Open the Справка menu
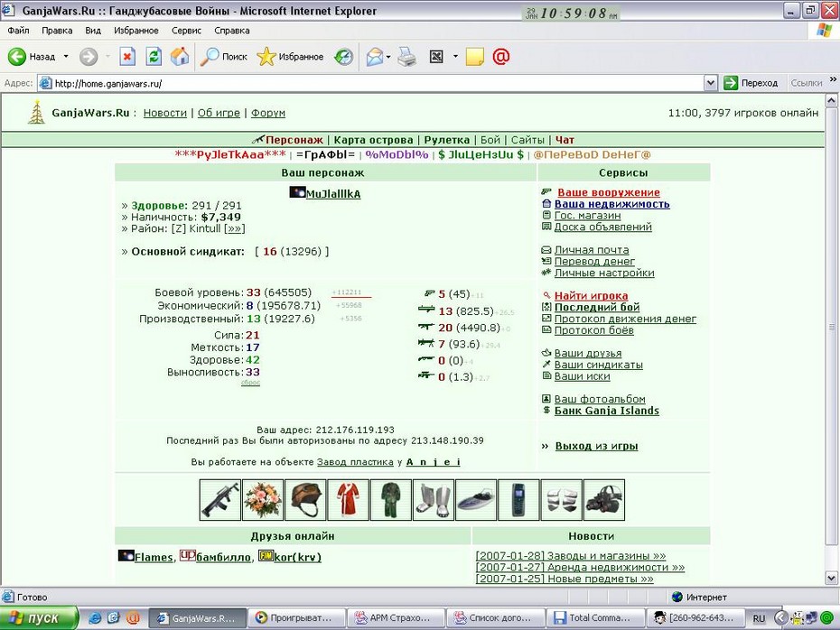 (x=232, y=31)
